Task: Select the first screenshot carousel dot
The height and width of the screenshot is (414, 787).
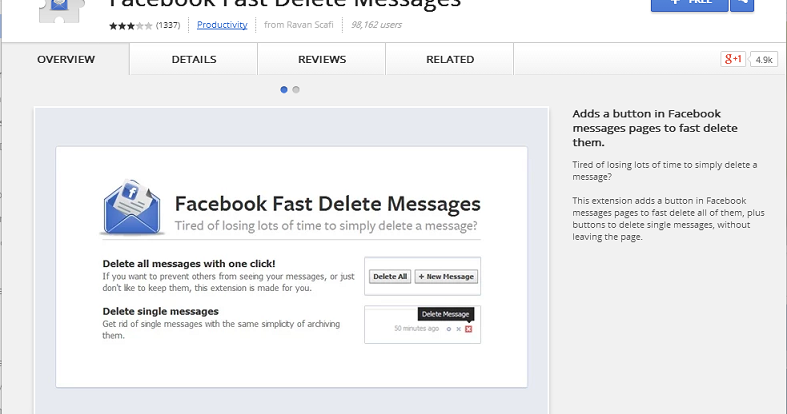Action: (x=284, y=90)
